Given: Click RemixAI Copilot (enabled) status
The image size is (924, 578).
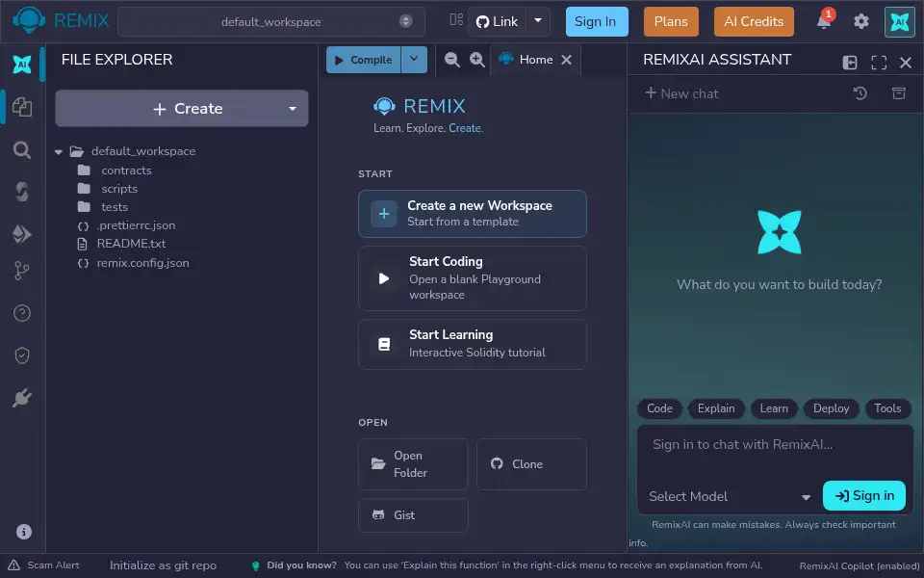Looking at the screenshot, I should pos(860,566).
